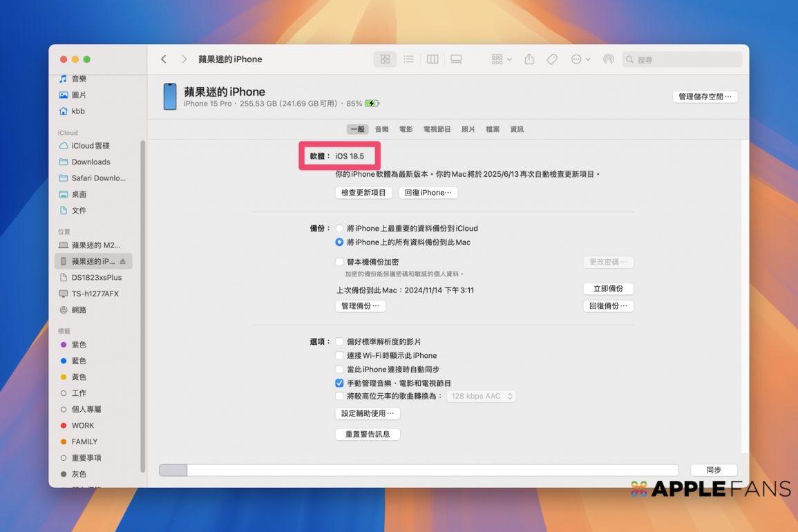The image size is (798, 532).
Task: Uncheck 手動管理音樂、電影和電視節目
Action: click(x=339, y=383)
